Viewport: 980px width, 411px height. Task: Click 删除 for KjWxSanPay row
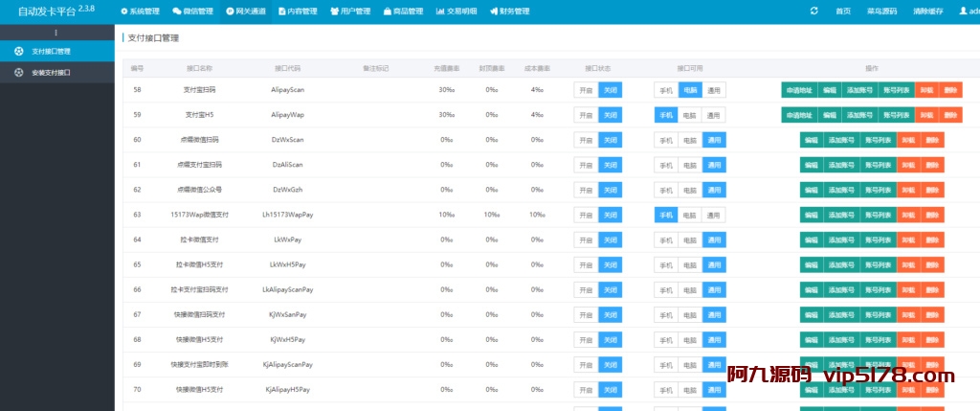[932, 314]
